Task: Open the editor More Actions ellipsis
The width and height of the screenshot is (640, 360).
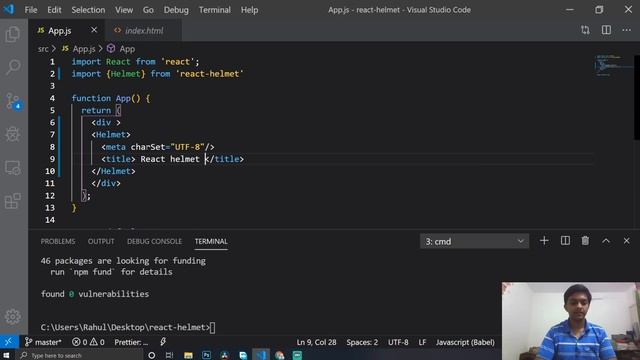Action: 627,30
